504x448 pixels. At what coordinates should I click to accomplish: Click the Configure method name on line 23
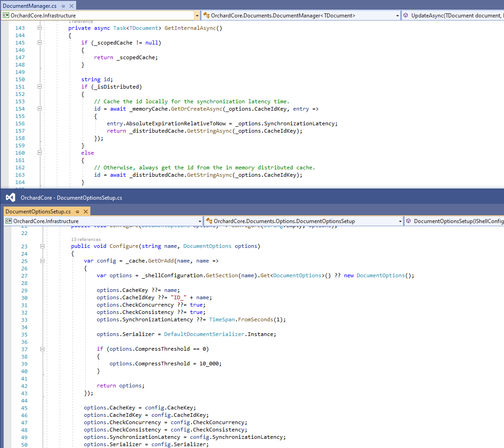click(124, 246)
